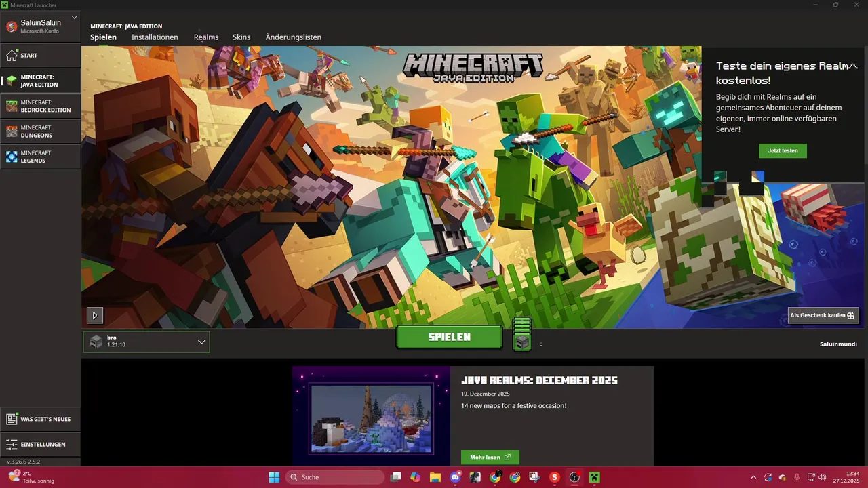Collapse the Realms promo panel chevron

(853, 66)
